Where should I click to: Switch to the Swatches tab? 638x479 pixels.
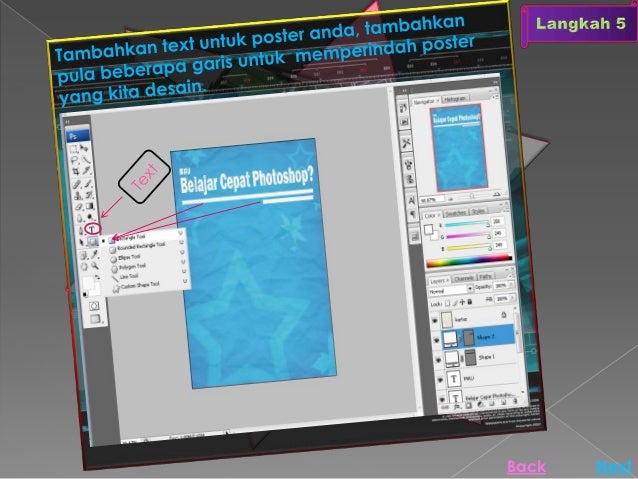pyautogui.click(x=456, y=213)
